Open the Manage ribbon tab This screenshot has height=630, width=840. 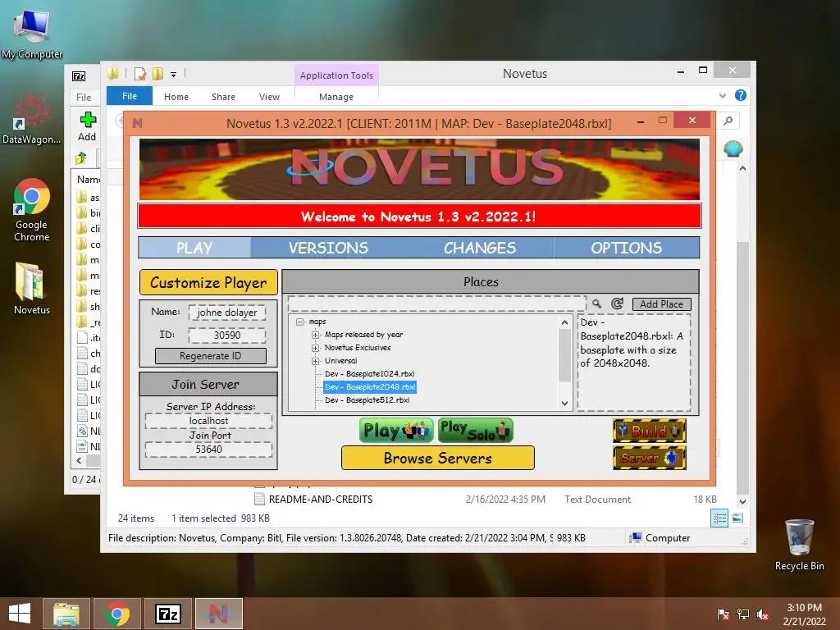336,97
